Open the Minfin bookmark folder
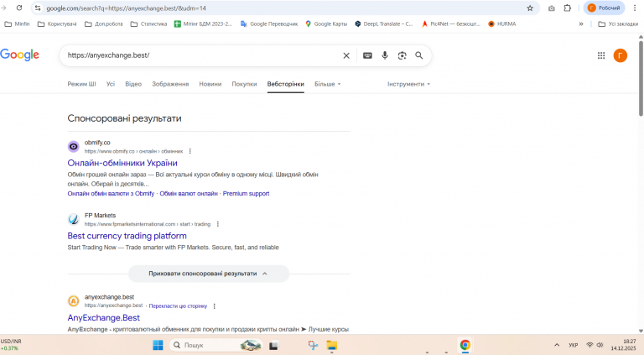 (17, 23)
